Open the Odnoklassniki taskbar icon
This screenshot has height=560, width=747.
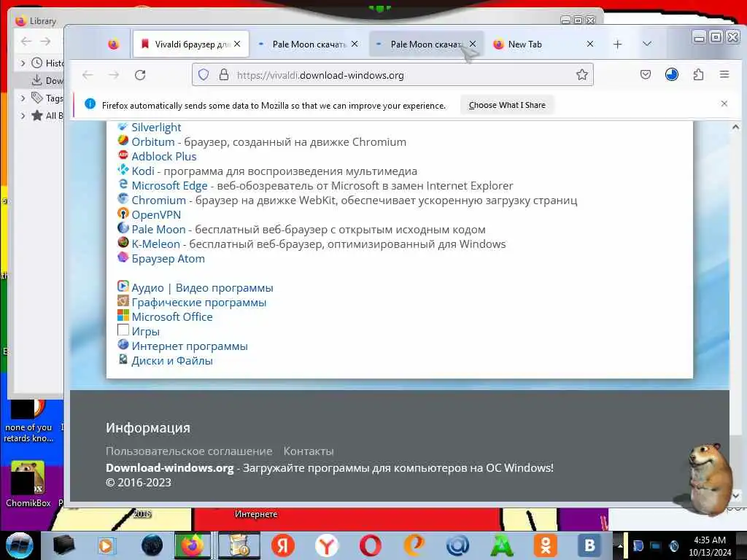click(x=546, y=545)
